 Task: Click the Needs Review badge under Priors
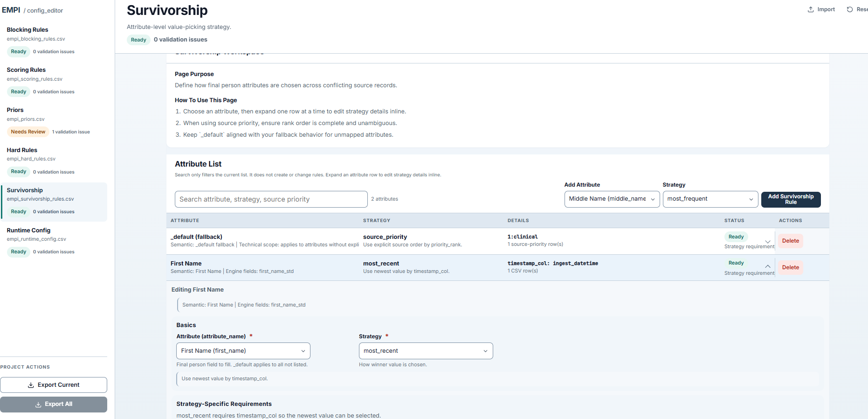(x=28, y=132)
